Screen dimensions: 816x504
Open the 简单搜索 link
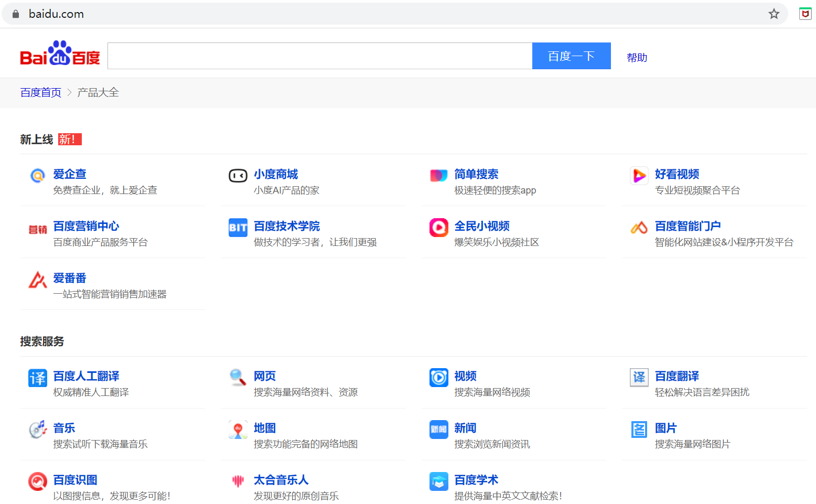pos(476,174)
